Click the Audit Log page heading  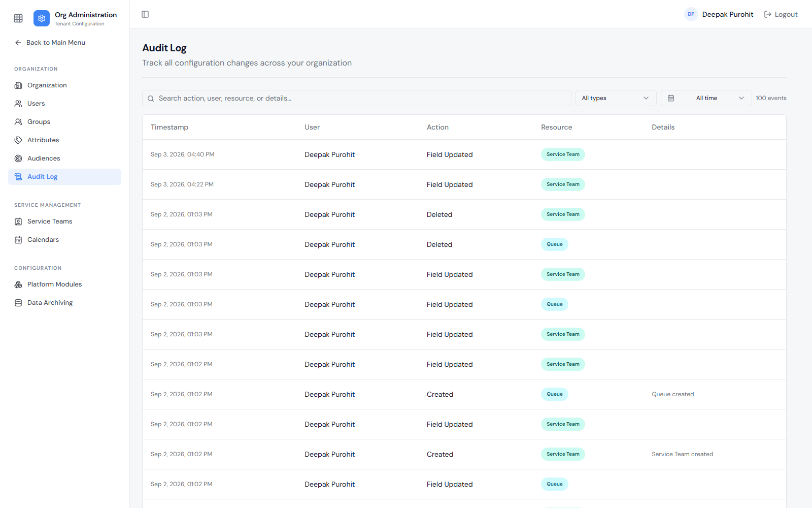[x=164, y=48]
